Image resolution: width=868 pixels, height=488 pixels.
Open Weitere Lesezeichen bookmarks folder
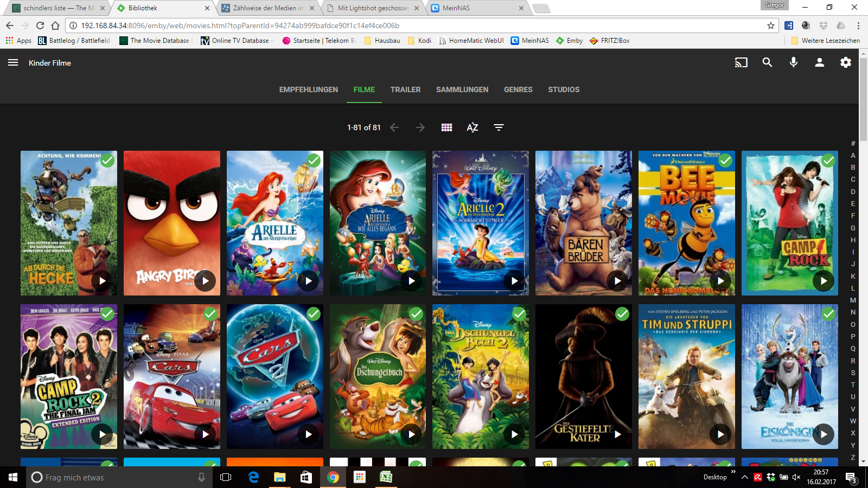pyautogui.click(x=825, y=41)
